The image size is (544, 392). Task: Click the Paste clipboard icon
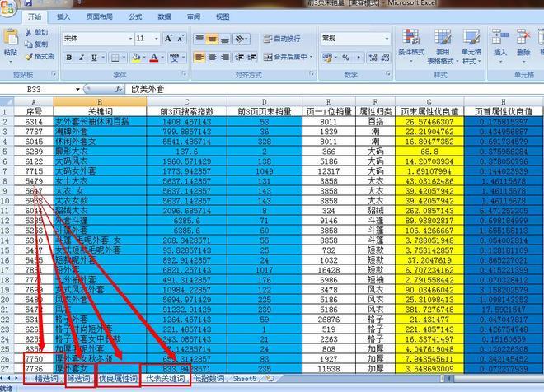coord(11,37)
